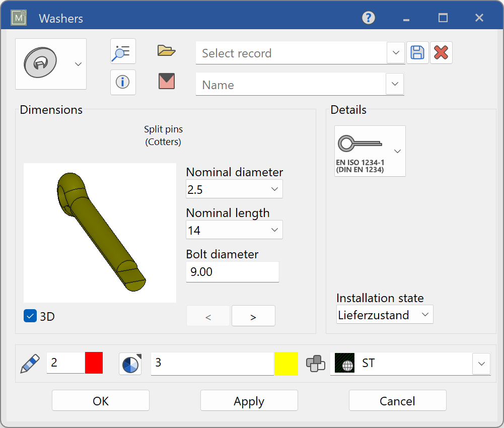This screenshot has height=428, width=504.
Task: Open the help via question mark icon
Action: tap(368, 18)
